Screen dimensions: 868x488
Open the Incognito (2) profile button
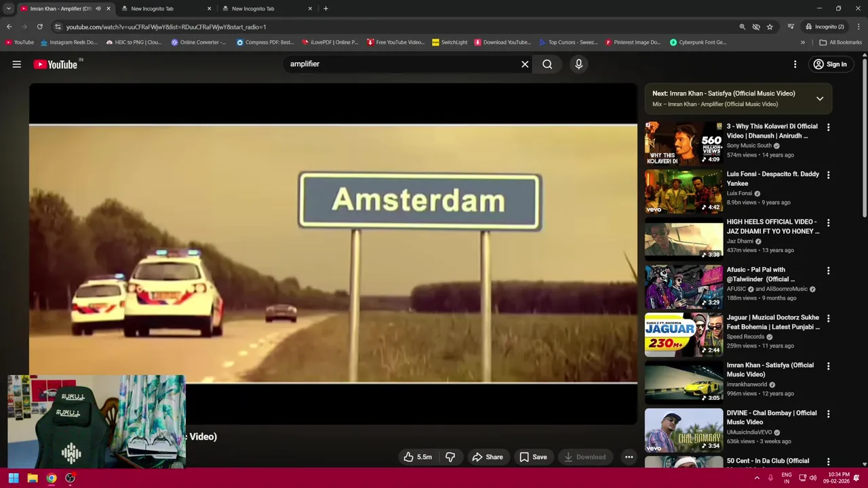click(x=825, y=26)
